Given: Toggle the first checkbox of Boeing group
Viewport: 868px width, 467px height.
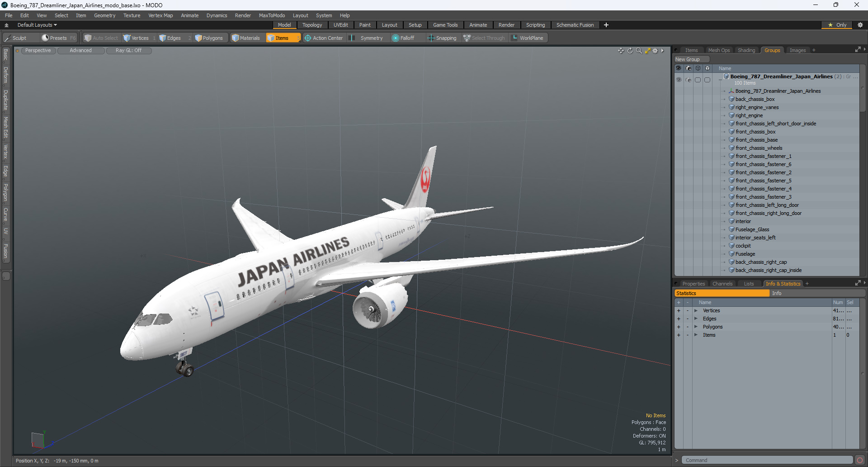Looking at the screenshot, I should (698, 80).
